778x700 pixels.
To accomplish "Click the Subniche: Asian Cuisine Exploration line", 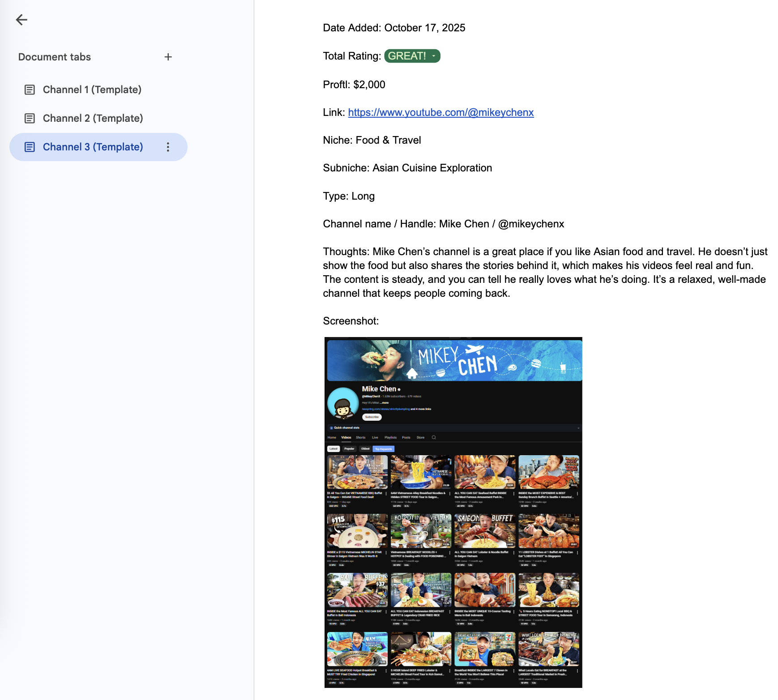I will (407, 168).
